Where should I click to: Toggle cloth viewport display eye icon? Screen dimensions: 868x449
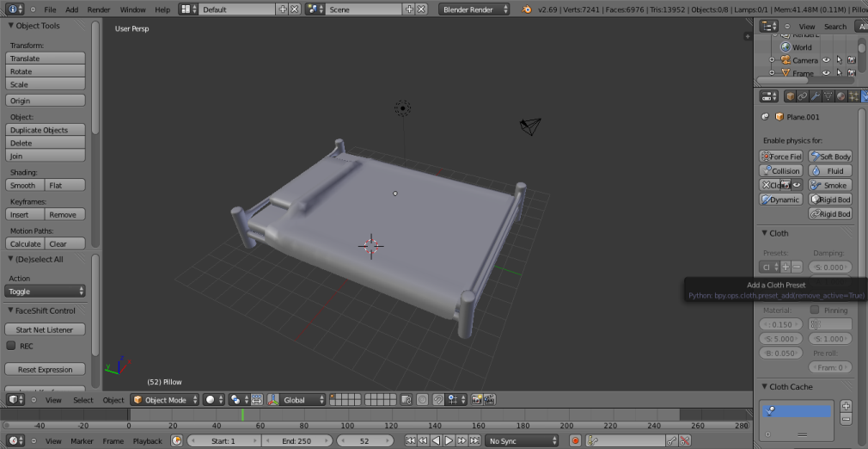pyautogui.click(x=798, y=185)
